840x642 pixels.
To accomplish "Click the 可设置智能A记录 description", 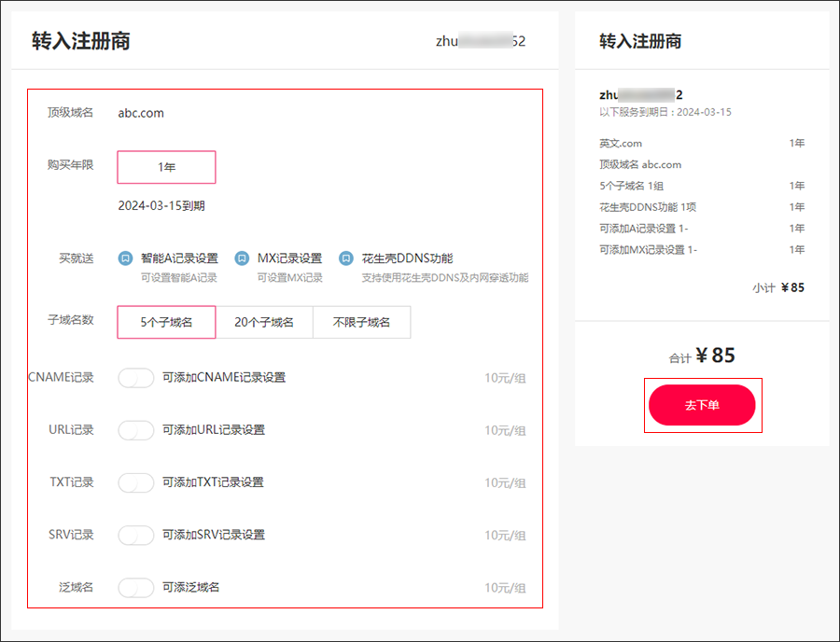I will tap(179, 278).
